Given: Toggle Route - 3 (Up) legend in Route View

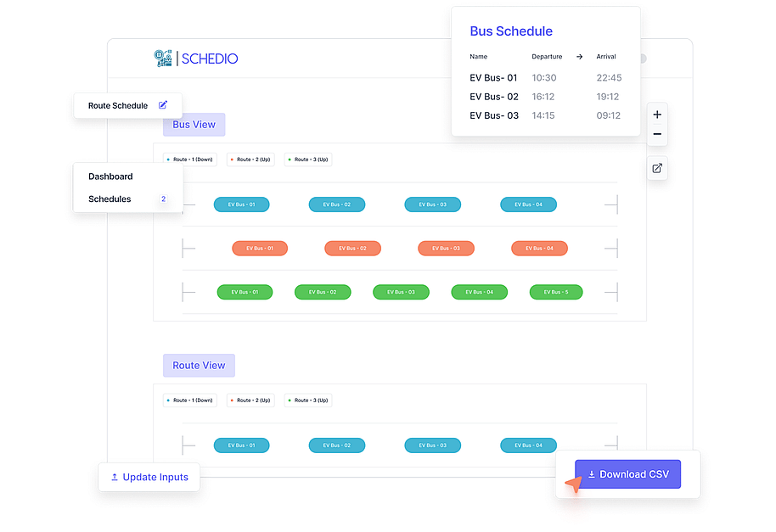Looking at the screenshot, I should (x=308, y=400).
